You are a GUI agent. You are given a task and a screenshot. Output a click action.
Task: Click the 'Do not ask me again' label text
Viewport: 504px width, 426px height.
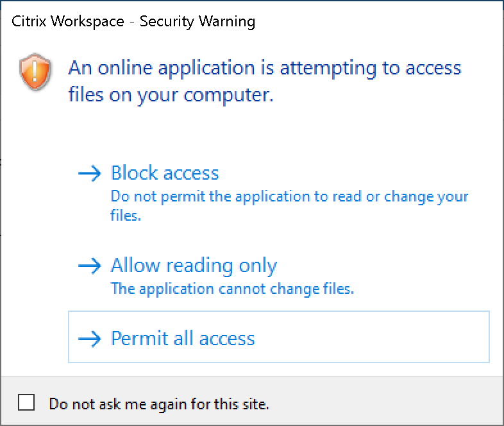point(159,404)
